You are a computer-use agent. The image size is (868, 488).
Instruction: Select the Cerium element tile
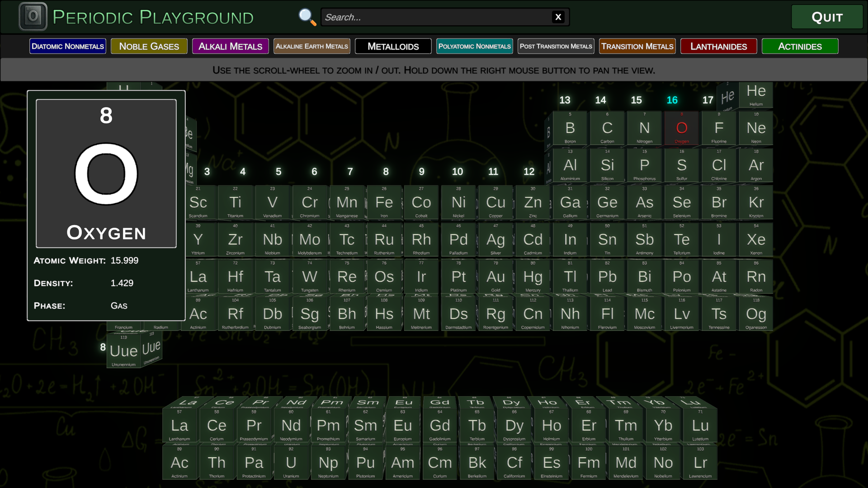217,426
